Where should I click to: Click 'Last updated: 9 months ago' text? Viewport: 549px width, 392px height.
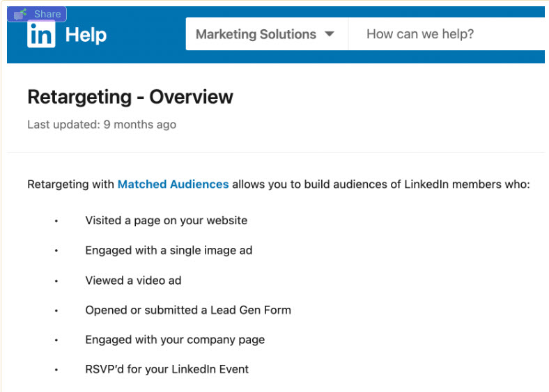[102, 125]
